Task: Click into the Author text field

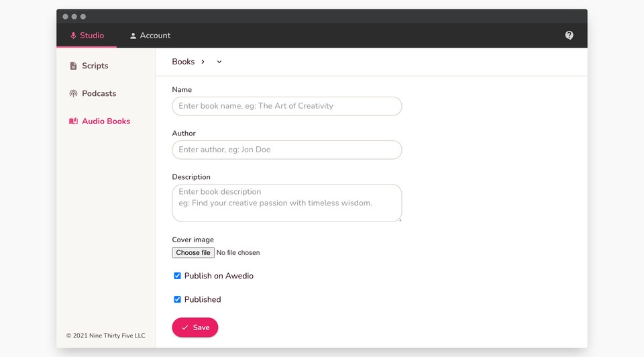Action: coord(286,150)
